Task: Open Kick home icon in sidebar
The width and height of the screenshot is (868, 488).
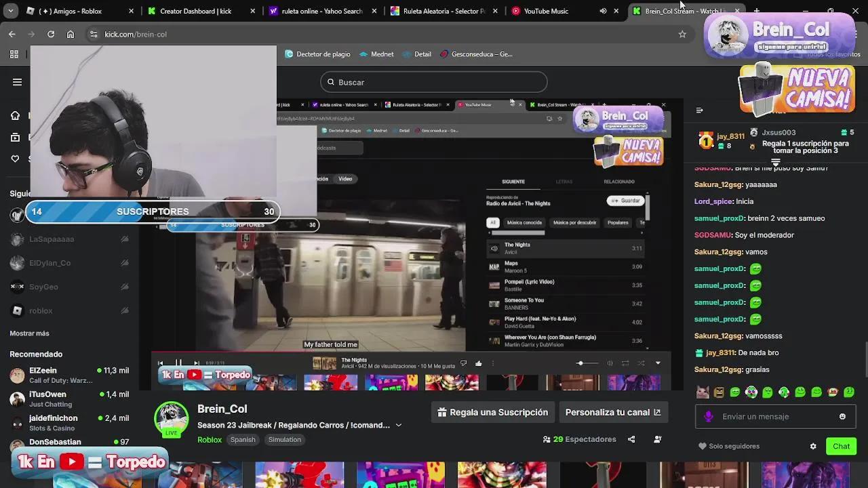Action: (15, 116)
